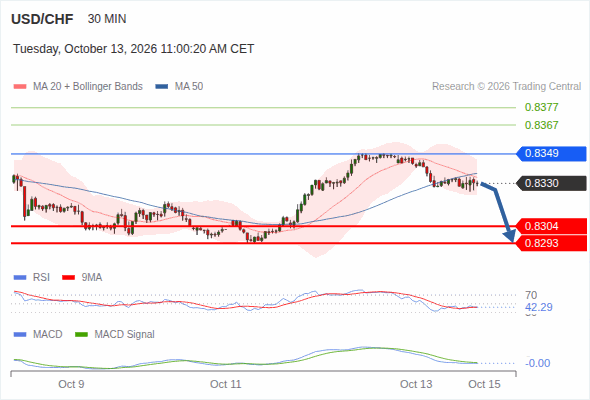Click the Oct 13 date axis label

[416, 384]
